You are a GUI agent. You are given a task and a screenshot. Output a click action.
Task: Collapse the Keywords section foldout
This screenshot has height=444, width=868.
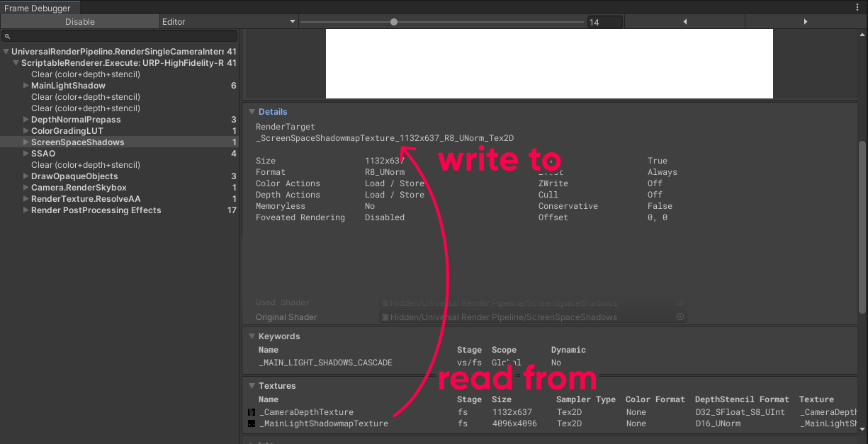[x=251, y=336]
